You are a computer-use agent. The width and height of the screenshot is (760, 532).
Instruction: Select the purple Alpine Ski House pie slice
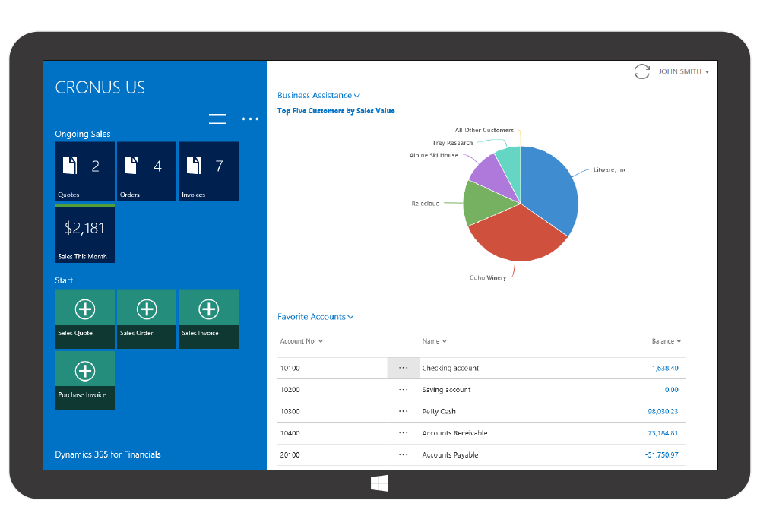492,175
